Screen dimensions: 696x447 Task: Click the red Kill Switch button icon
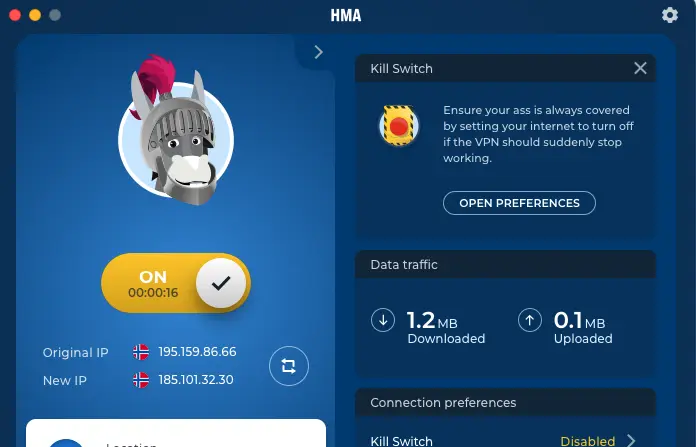(x=399, y=126)
